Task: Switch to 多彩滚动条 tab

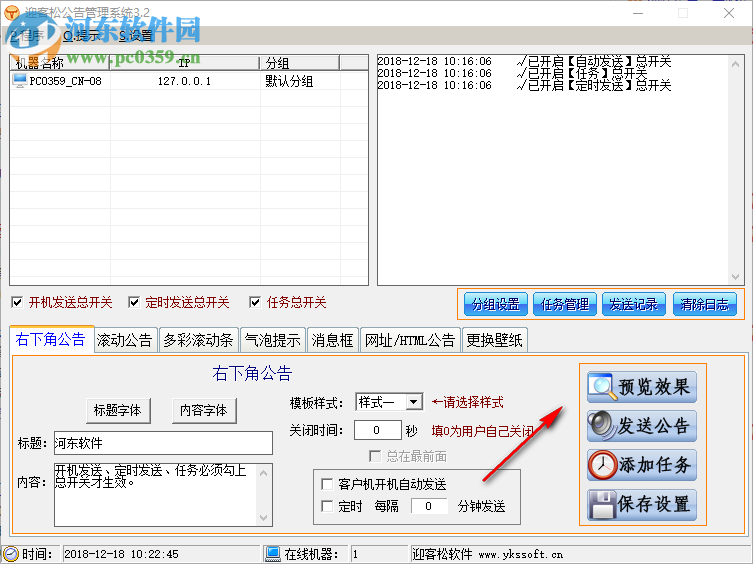Action: click(198, 341)
